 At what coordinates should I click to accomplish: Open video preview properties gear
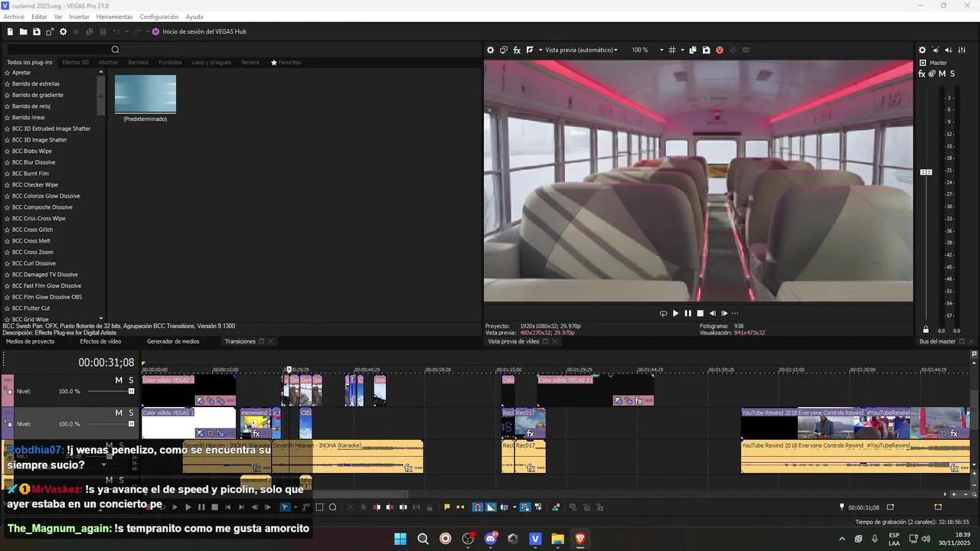pyautogui.click(x=491, y=51)
